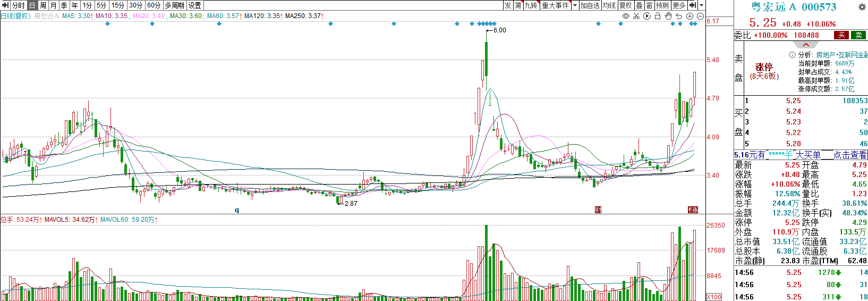
Task: Click the small q marker under the chart
Action: point(237,210)
